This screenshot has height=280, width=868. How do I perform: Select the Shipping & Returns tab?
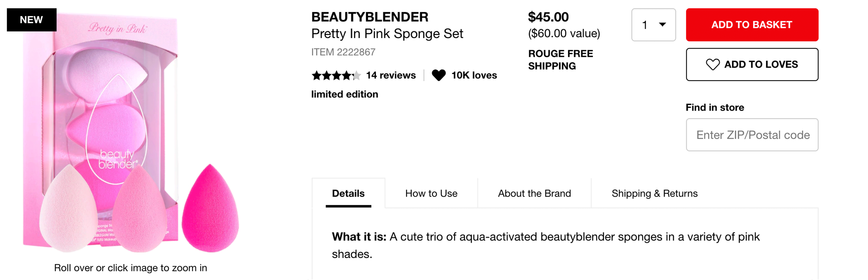(654, 193)
